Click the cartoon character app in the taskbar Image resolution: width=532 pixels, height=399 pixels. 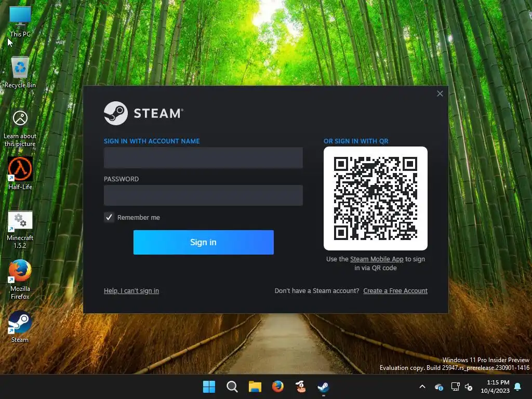click(301, 387)
